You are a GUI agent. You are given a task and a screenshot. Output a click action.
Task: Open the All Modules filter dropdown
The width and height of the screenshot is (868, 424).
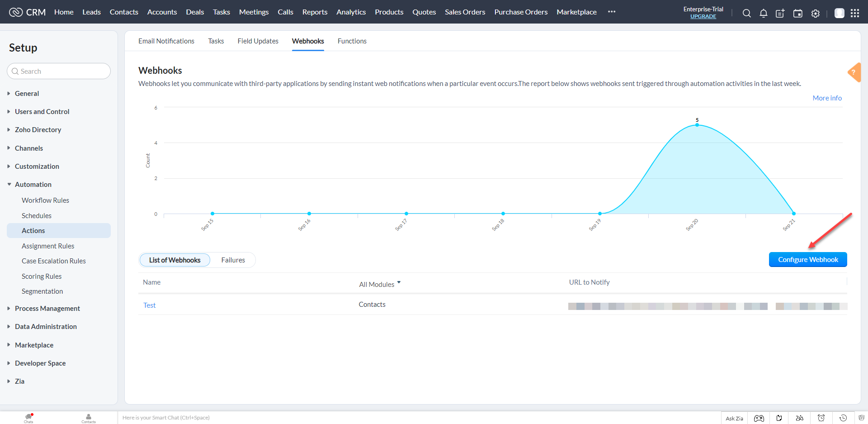pyautogui.click(x=380, y=284)
